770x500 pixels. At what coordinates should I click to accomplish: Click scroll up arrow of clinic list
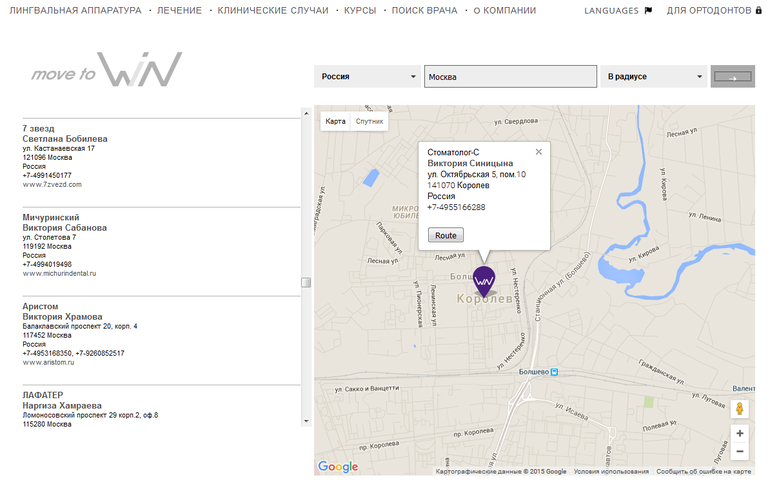(306, 113)
